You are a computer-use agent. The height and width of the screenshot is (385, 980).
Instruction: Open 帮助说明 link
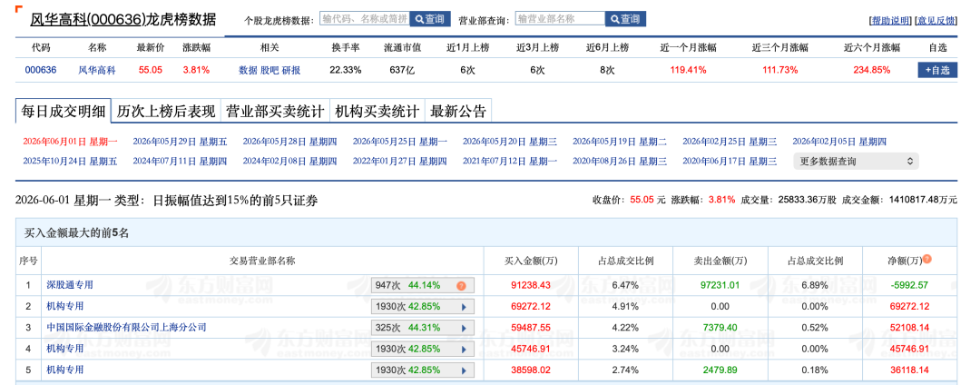[x=891, y=21]
